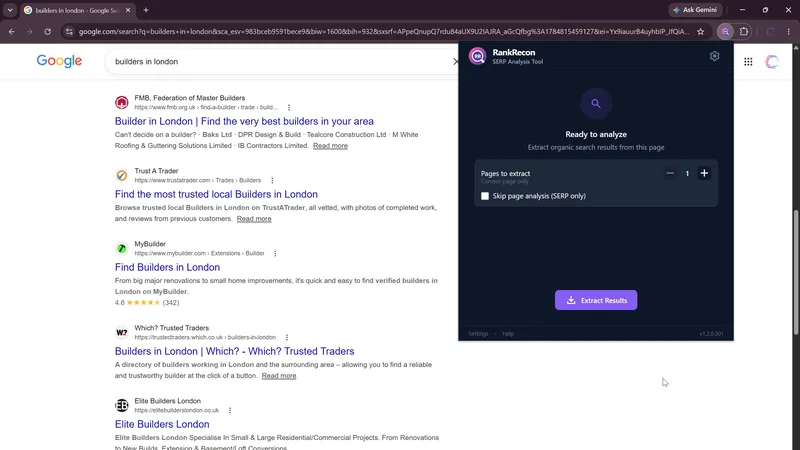Screen dimensions: 800x450
Task: Click the elitebuilderslondon.co.uk URL
Action: pyautogui.click(x=177, y=411)
